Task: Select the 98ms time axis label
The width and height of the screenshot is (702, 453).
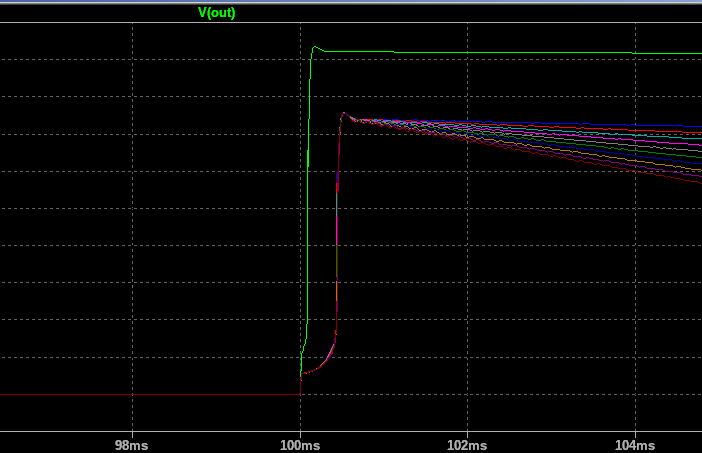Action: pyautogui.click(x=132, y=443)
